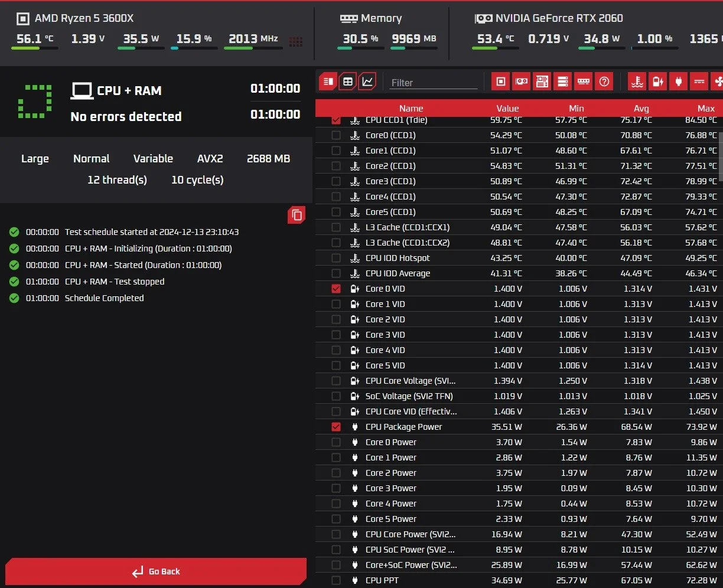Viewport: 723px width, 588px height.
Task: Select the Core 1 Power row name
Action: (x=390, y=458)
